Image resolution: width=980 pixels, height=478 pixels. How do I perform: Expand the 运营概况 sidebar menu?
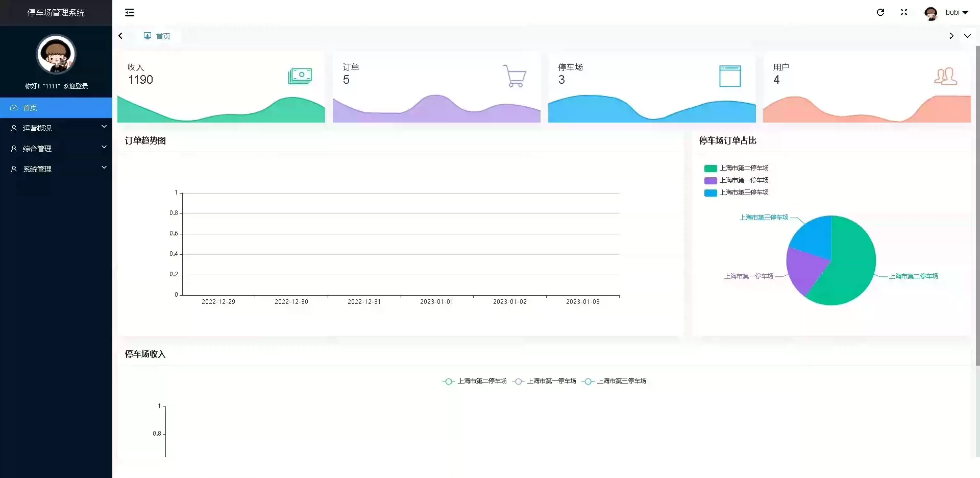coord(56,128)
